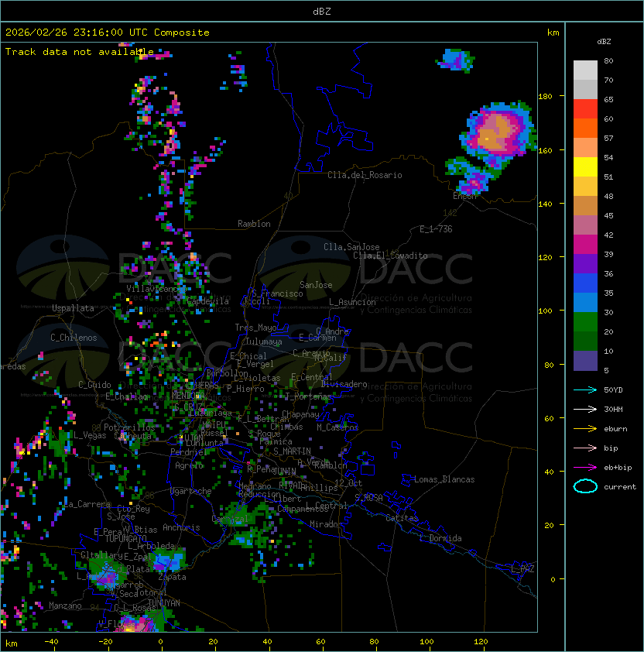This screenshot has width=644, height=652.
Task: Select the 'Tulumaya' map label
Action: [264, 341]
